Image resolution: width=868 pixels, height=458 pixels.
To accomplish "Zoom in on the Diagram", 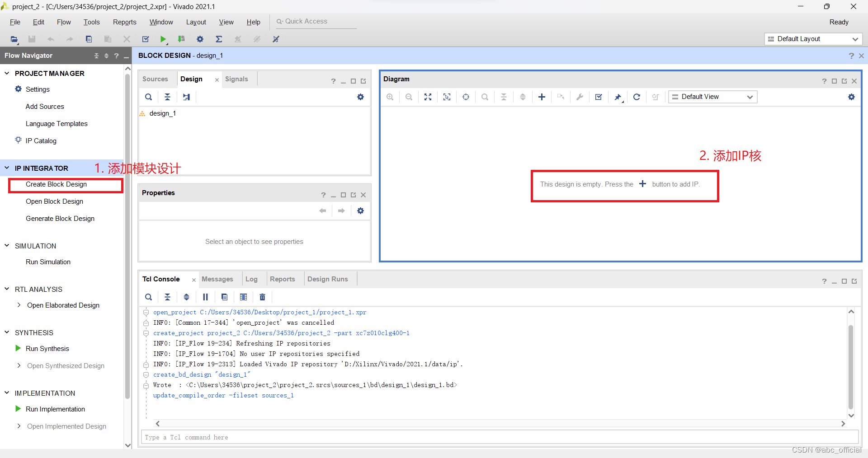I will click(x=390, y=97).
